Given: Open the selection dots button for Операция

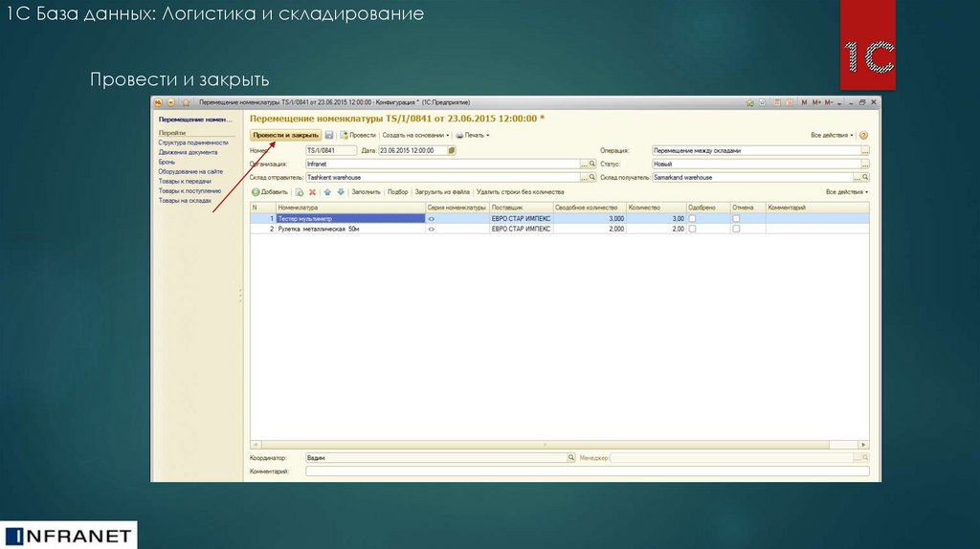Looking at the screenshot, I should tap(865, 150).
